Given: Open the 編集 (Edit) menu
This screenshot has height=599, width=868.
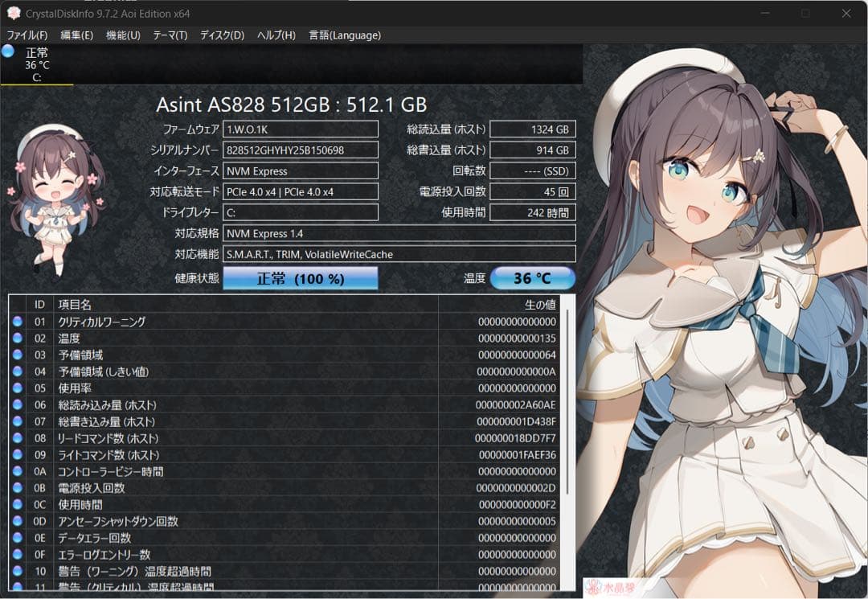Looking at the screenshot, I should click(x=76, y=35).
